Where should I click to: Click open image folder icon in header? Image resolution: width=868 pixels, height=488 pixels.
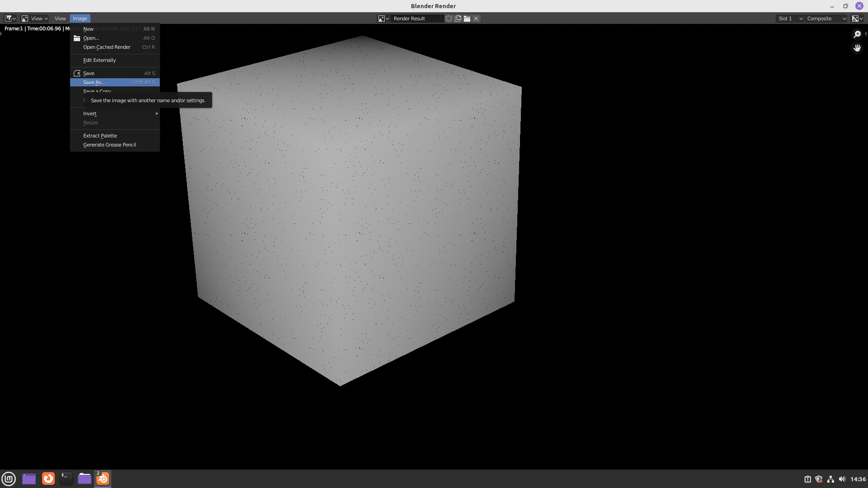pos(467,19)
